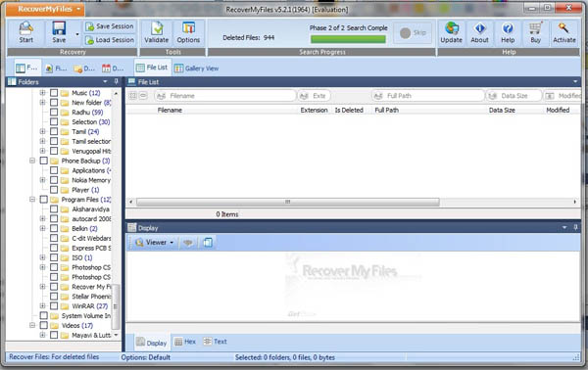Image resolution: width=588 pixels, height=370 pixels.
Task: Click Save Session
Action: pos(110,26)
